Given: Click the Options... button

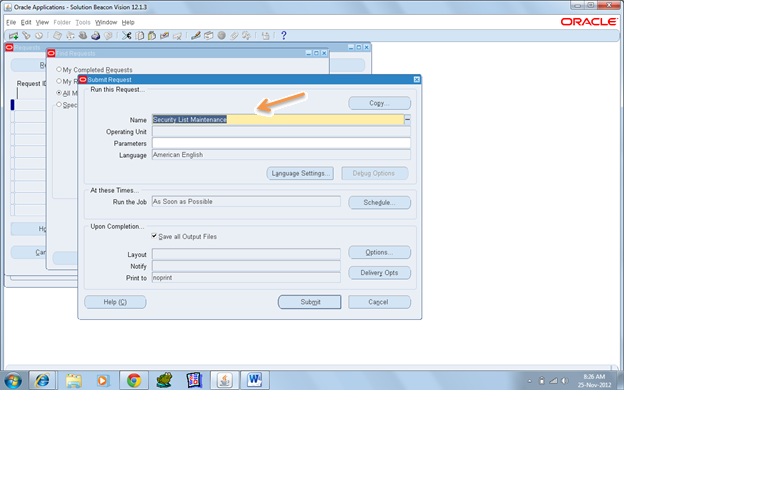Looking at the screenshot, I should point(380,252).
